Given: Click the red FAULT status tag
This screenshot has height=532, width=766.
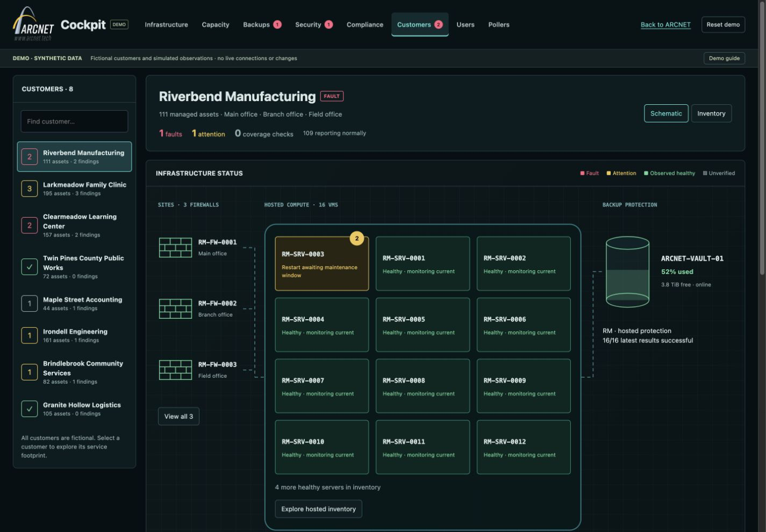Looking at the screenshot, I should pos(332,96).
